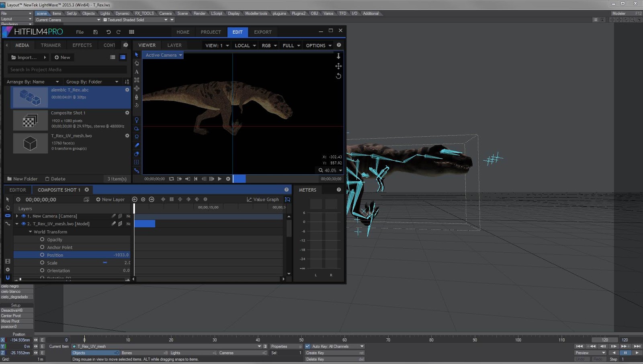The width and height of the screenshot is (643, 364).
Task: Switch to the EXPORT tab
Action: point(263,32)
